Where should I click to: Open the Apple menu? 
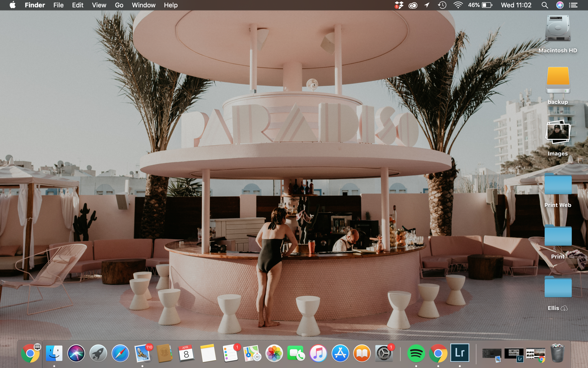point(13,5)
